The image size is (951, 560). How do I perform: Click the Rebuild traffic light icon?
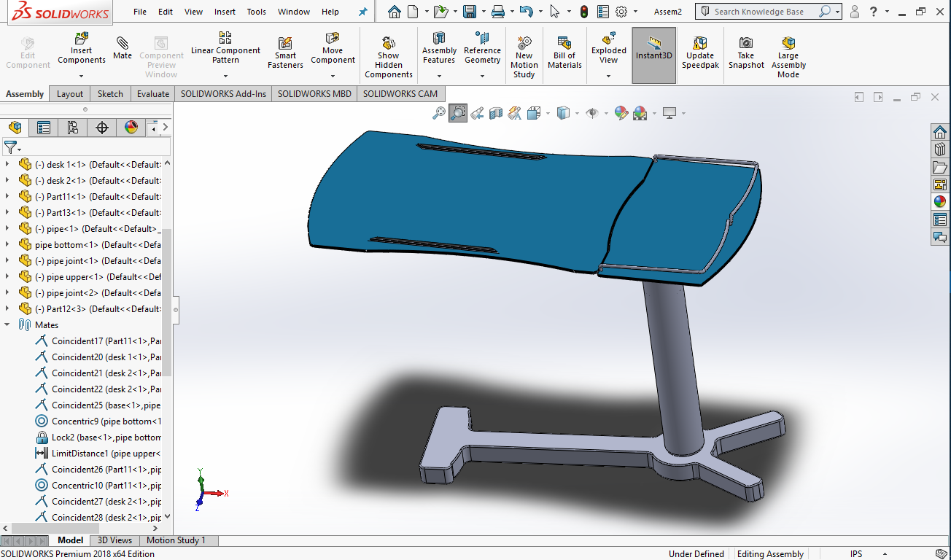pos(584,12)
